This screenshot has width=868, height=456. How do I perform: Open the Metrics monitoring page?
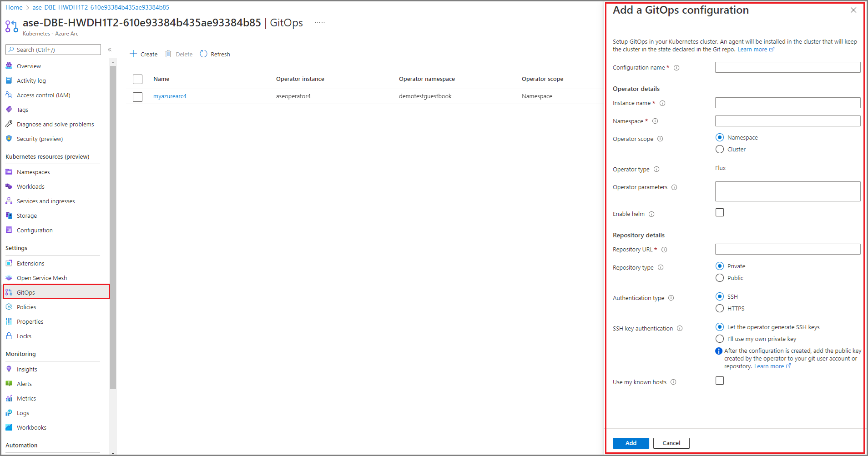pos(26,398)
